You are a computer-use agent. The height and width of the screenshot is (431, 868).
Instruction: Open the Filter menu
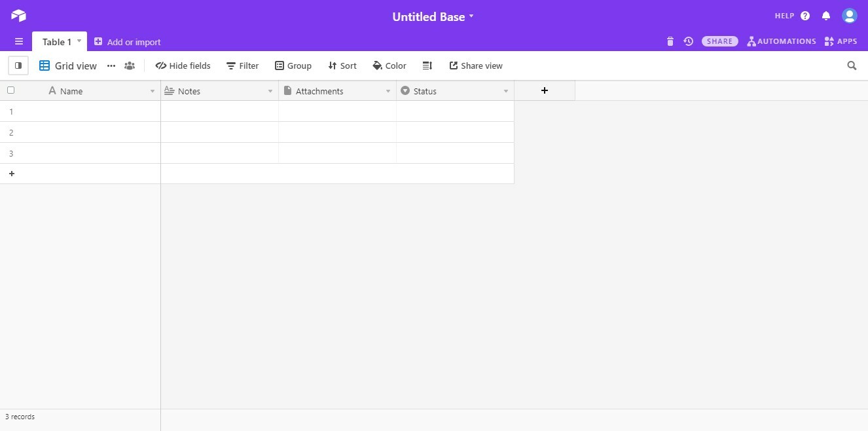(242, 66)
